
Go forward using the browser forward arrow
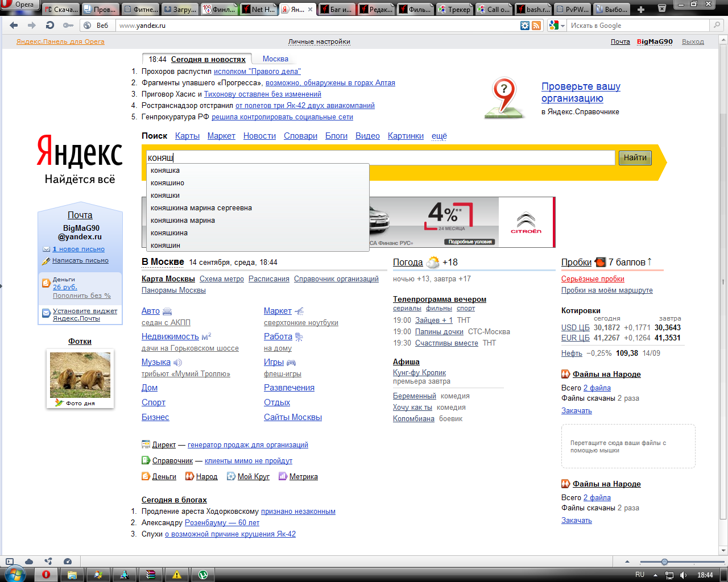click(32, 26)
